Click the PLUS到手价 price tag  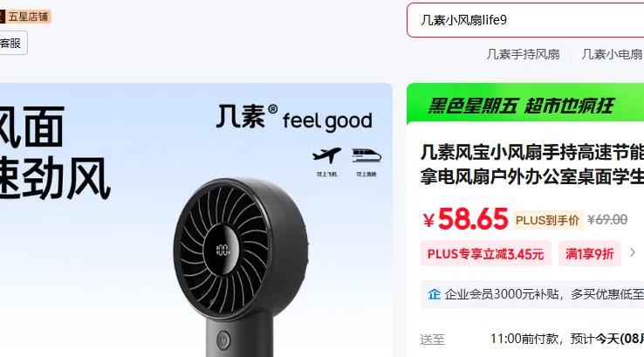point(547,220)
